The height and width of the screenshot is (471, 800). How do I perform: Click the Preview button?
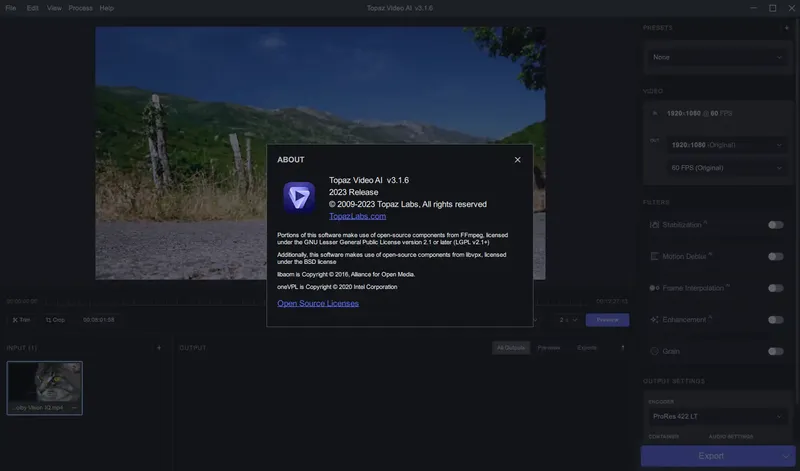click(x=607, y=320)
